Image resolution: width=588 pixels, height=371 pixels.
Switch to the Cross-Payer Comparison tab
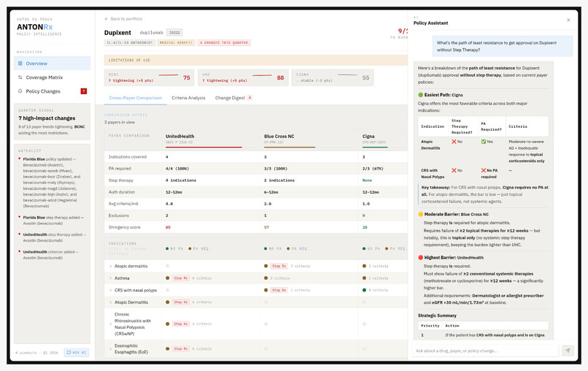(x=136, y=98)
